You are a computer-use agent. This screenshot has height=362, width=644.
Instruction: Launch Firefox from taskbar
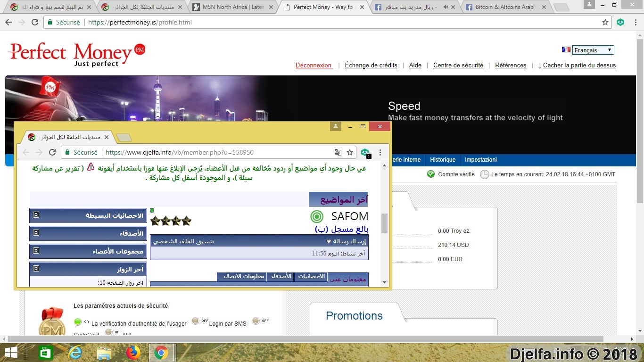133,353
